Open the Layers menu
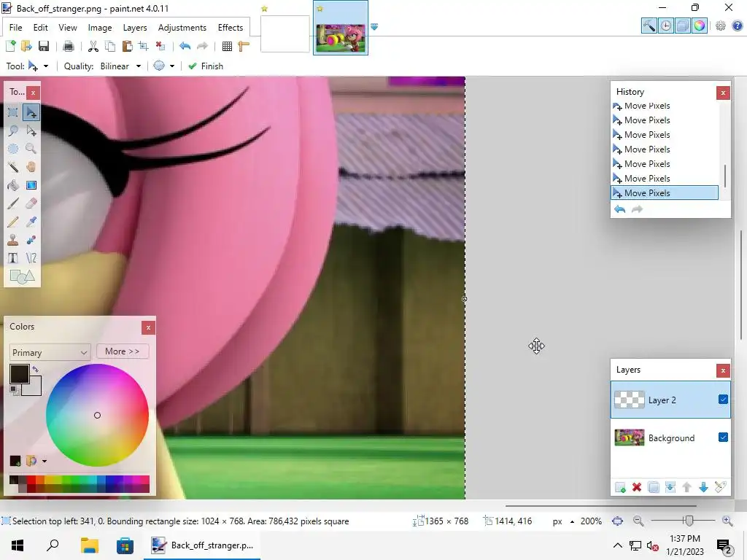This screenshot has width=747, height=560. (x=135, y=28)
